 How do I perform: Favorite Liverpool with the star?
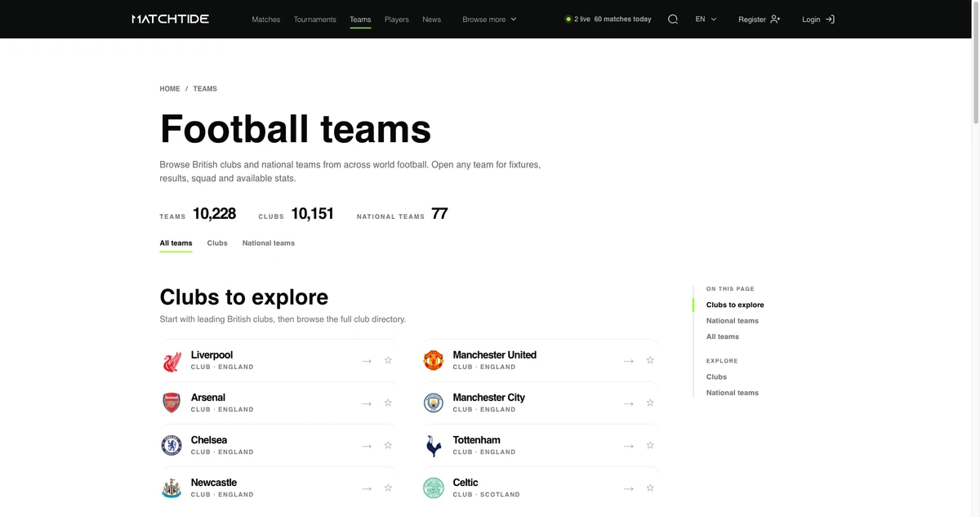click(388, 360)
